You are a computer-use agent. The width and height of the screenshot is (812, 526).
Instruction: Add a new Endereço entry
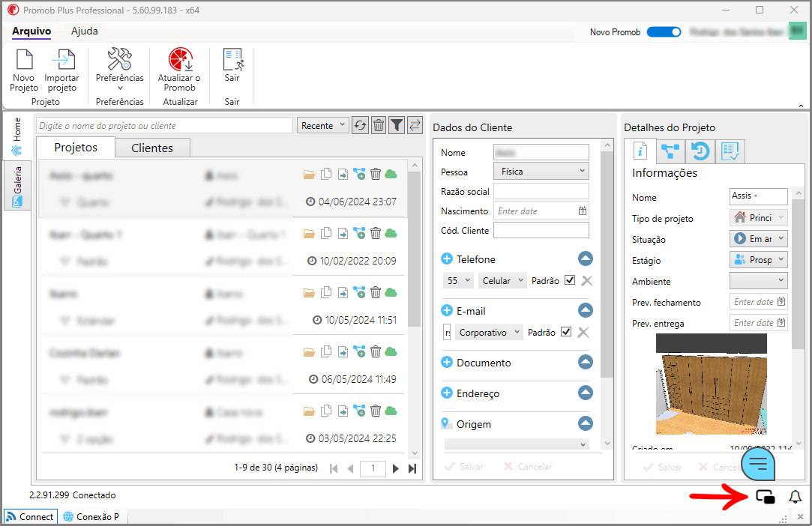447,393
